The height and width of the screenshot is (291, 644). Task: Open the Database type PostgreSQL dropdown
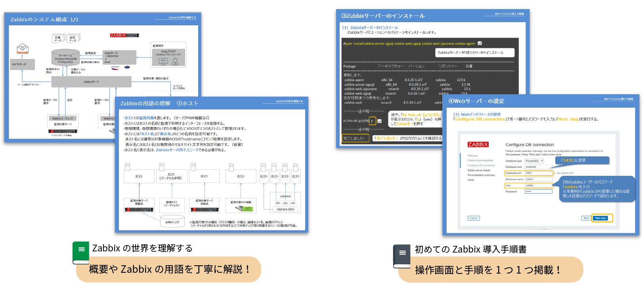pyautogui.click(x=535, y=161)
